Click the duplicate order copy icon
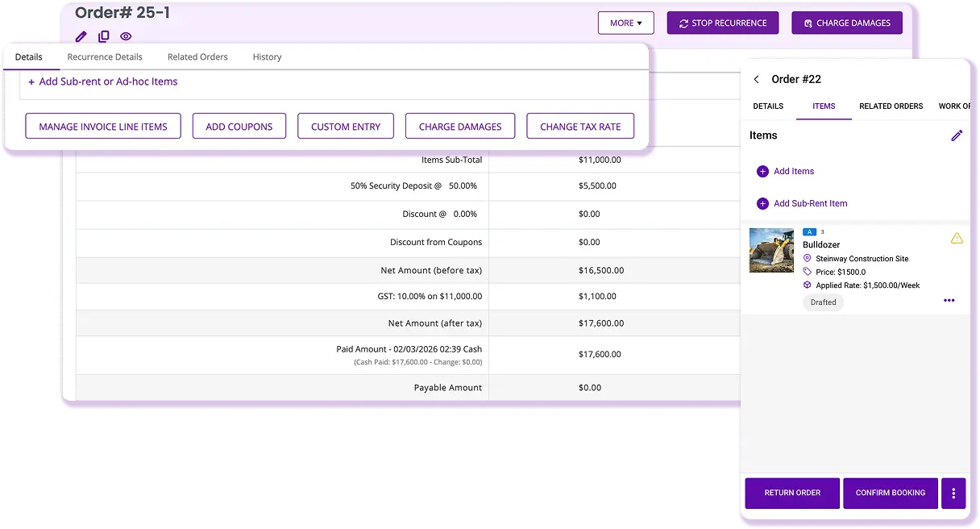 (103, 36)
